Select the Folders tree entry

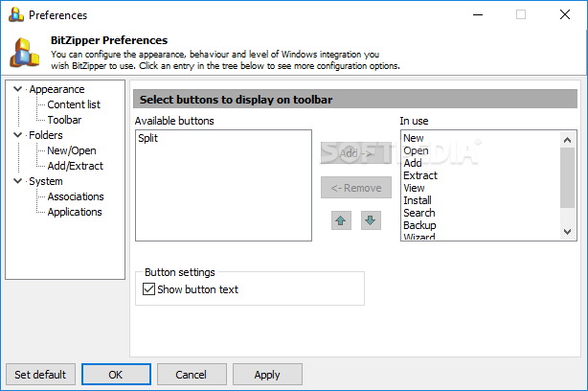(x=46, y=135)
